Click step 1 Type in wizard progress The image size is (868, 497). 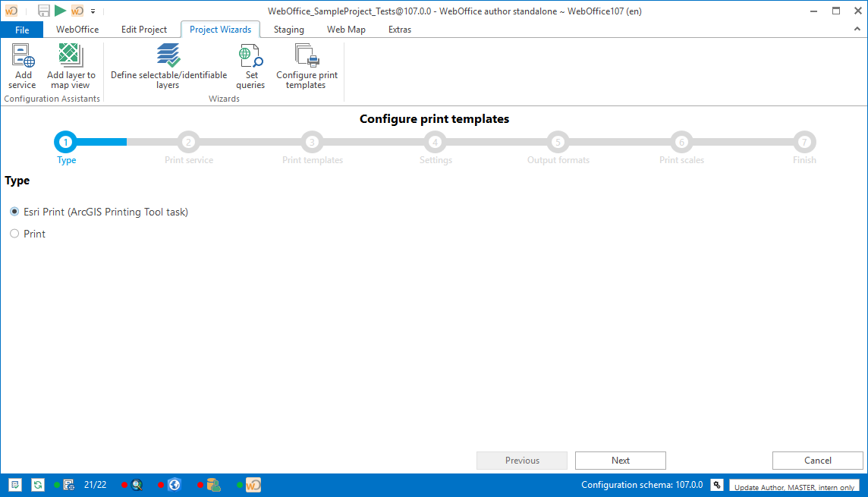coord(65,142)
